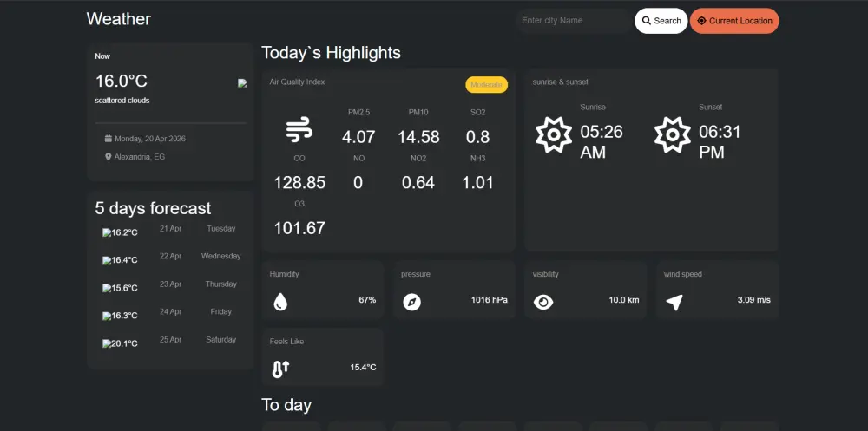
Task: Click the Air Quality Index label
Action: pyautogui.click(x=297, y=82)
